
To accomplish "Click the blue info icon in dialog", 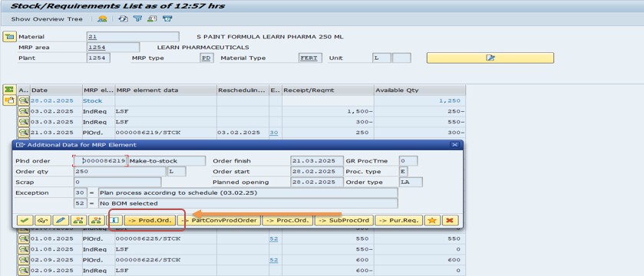I will pyautogui.click(x=115, y=220).
